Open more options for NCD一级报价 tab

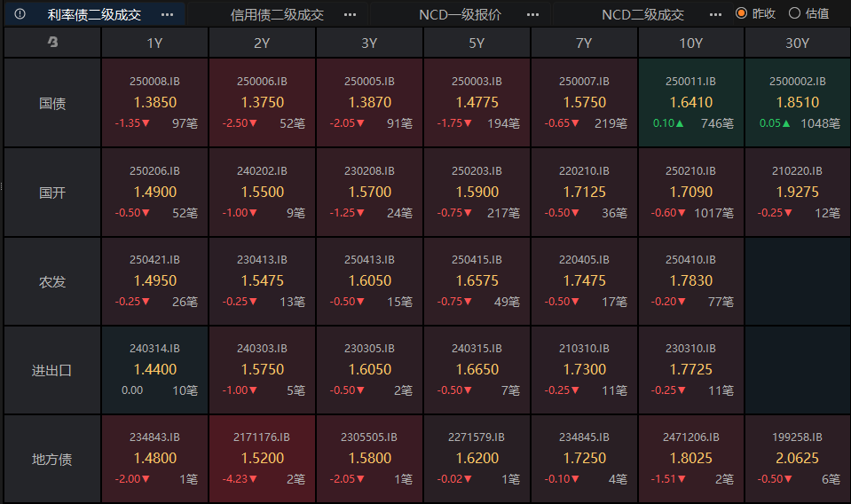click(533, 15)
